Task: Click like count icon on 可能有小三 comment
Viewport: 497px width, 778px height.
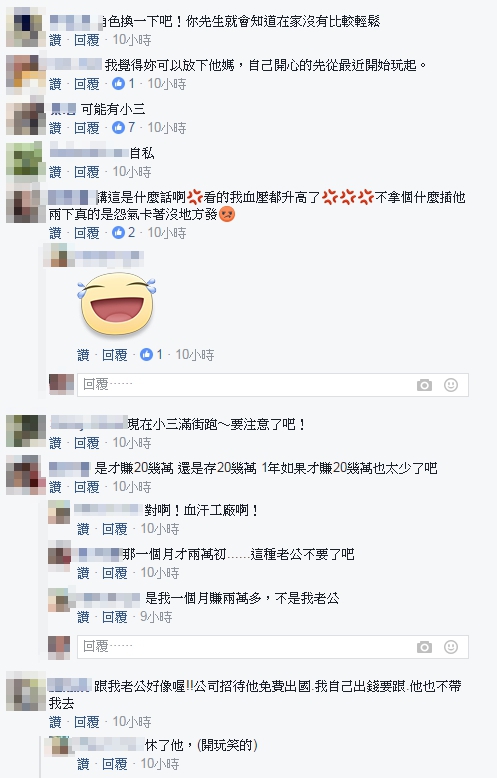Action: tap(118, 128)
